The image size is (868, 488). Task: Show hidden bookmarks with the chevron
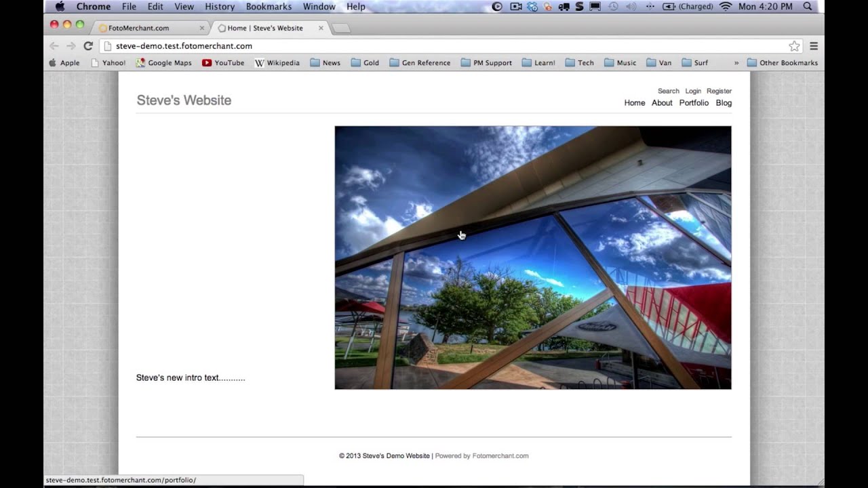point(736,62)
